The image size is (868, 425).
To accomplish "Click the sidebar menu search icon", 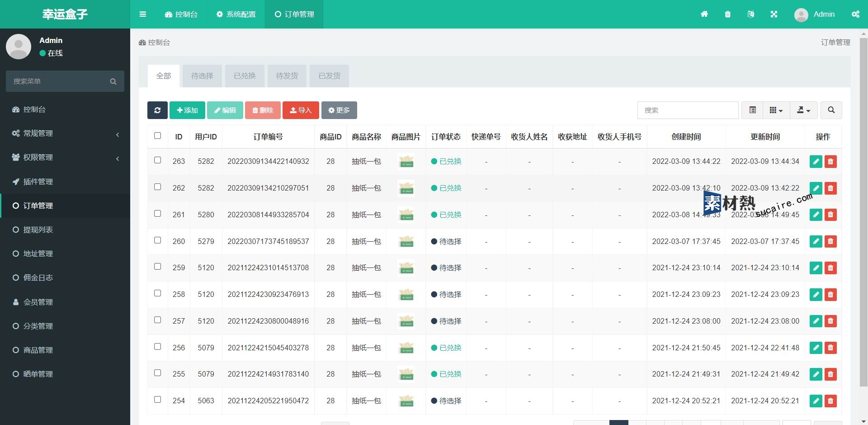I will 113,81.
